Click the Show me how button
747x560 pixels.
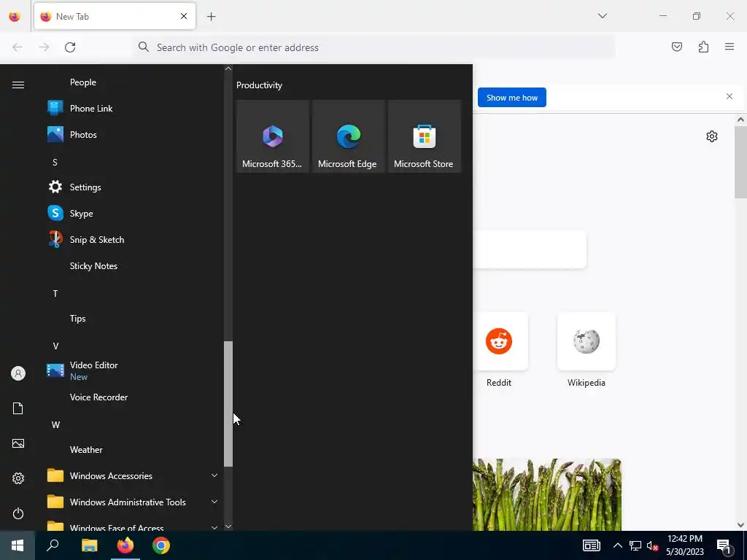click(x=511, y=98)
